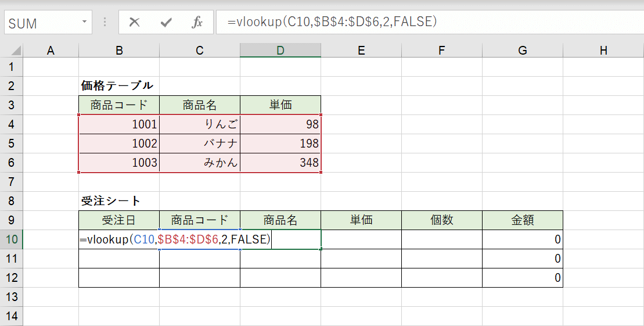Image resolution: width=644 pixels, height=326 pixels.
Task: Click the order sheet 商品名 header cell
Action: 280,220
